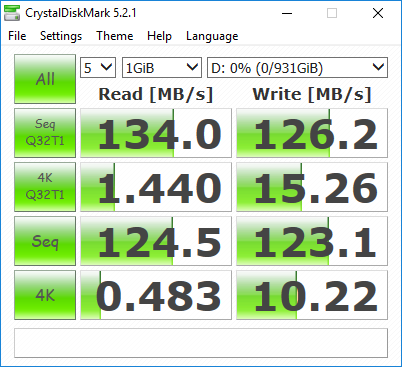
Task: Click the 4K Q32T1 write result 15.26
Action: pyautogui.click(x=312, y=187)
